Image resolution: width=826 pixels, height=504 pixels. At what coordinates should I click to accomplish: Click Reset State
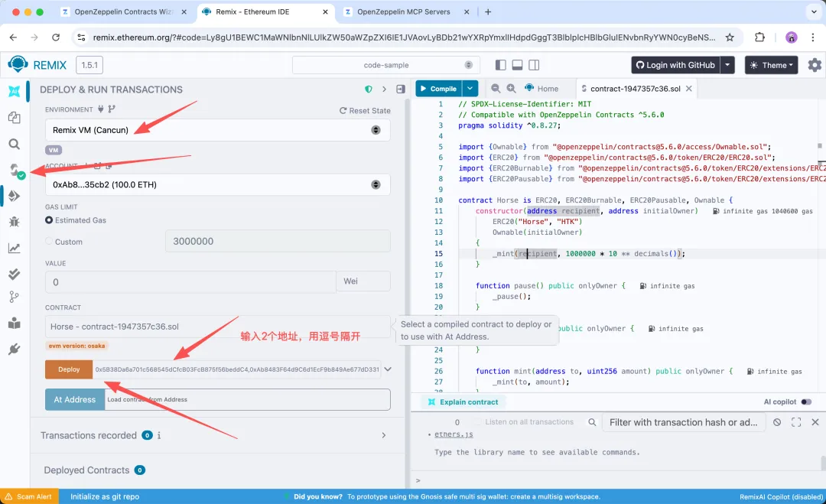[x=365, y=111]
